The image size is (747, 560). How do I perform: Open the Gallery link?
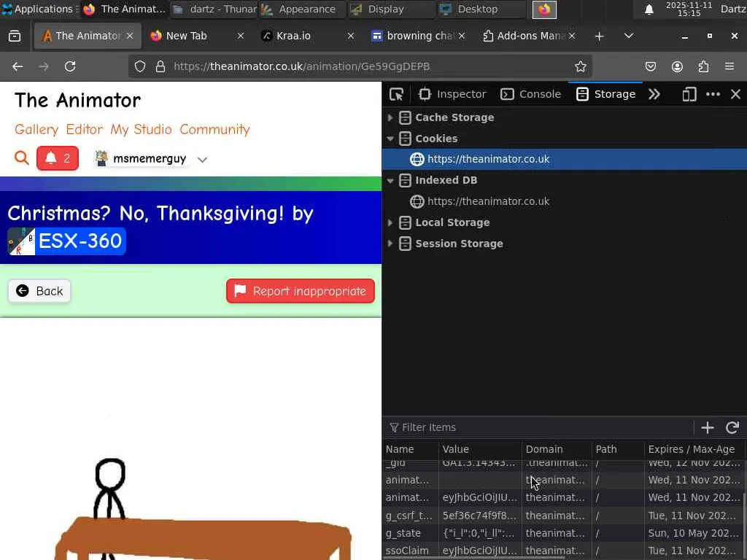click(x=36, y=130)
